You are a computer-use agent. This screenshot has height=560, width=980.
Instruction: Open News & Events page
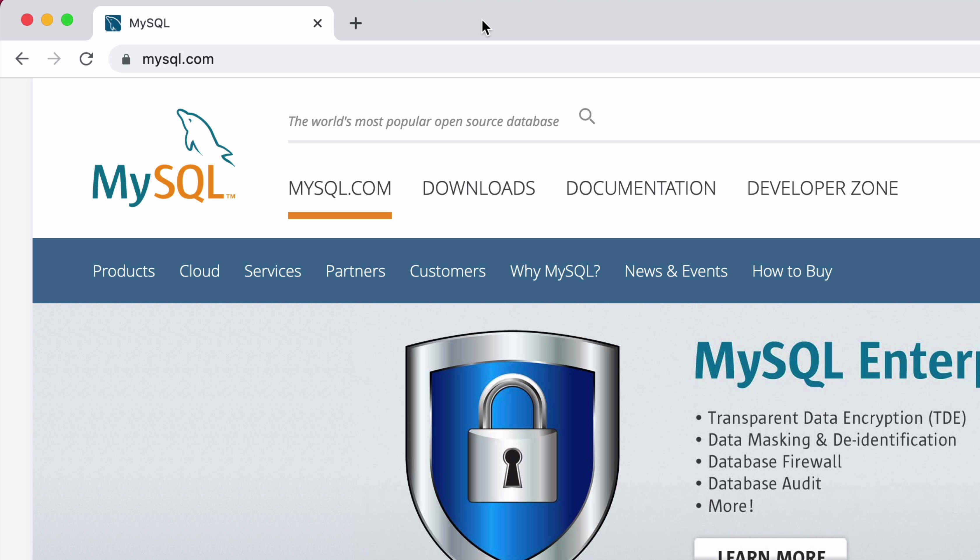pyautogui.click(x=675, y=271)
